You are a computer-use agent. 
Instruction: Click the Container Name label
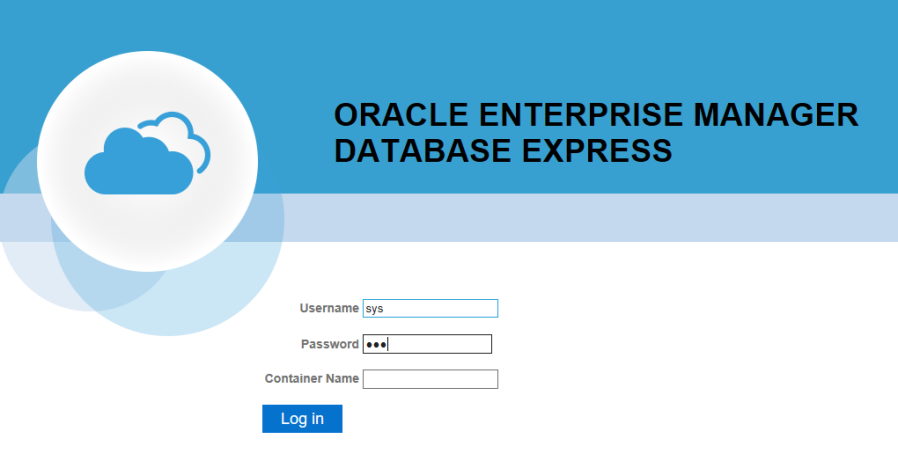pyautogui.click(x=312, y=379)
